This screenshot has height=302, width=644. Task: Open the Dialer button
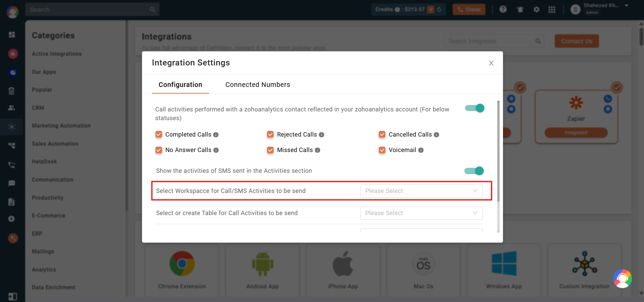469,9
